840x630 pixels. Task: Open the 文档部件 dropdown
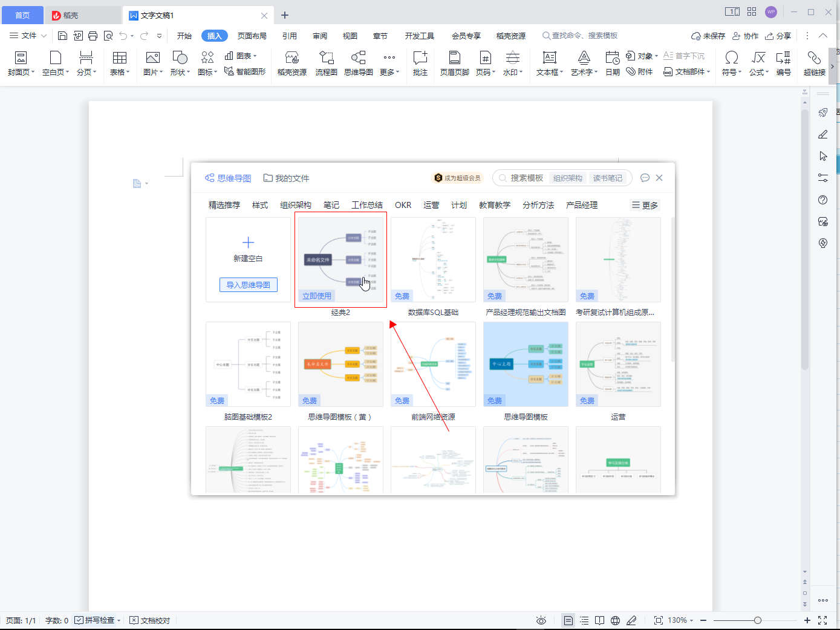click(687, 71)
